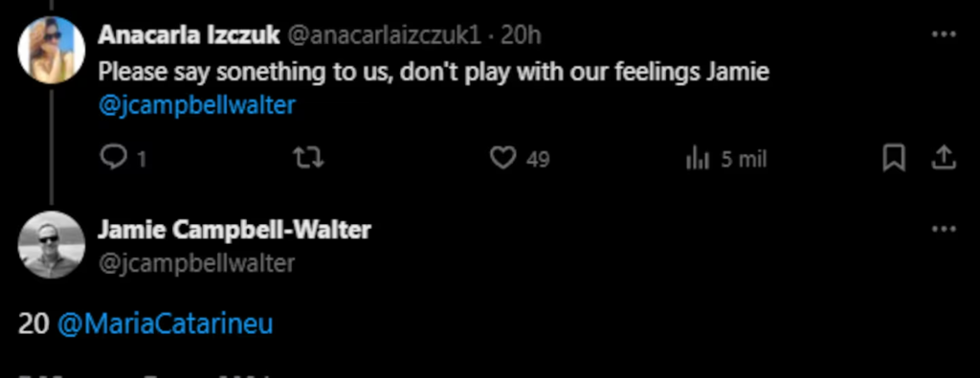The width and height of the screenshot is (980, 378).
Task: Click the reply speech bubble icon
Action: (x=114, y=158)
